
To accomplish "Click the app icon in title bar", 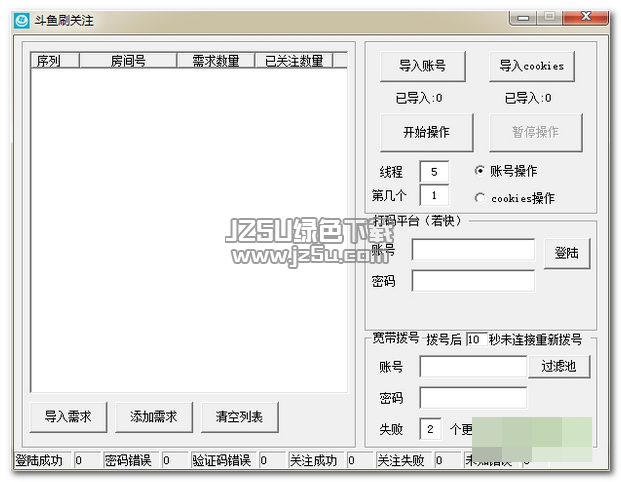I will (x=21, y=20).
